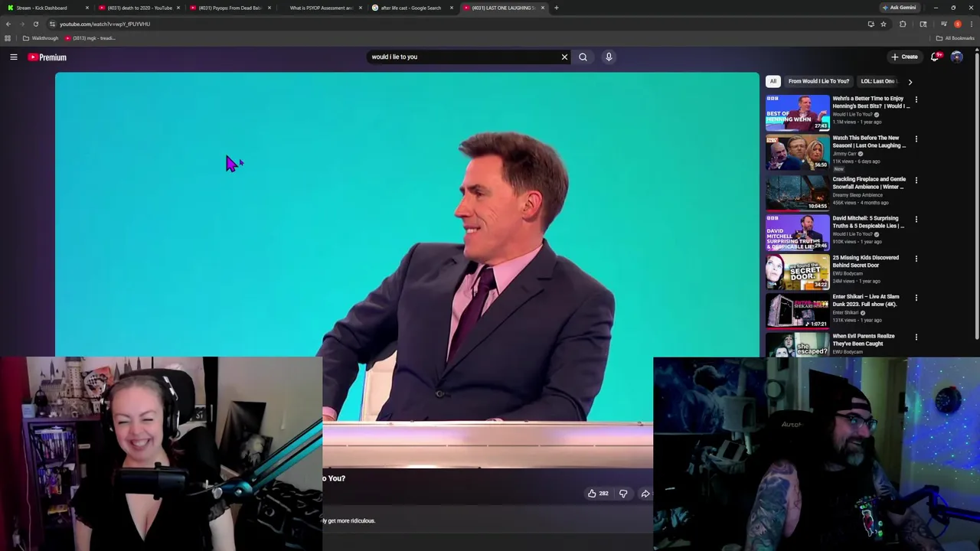Image resolution: width=980 pixels, height=551 pixels.
Task: Clear the search box with the X
Action: (x=564, y=57)
